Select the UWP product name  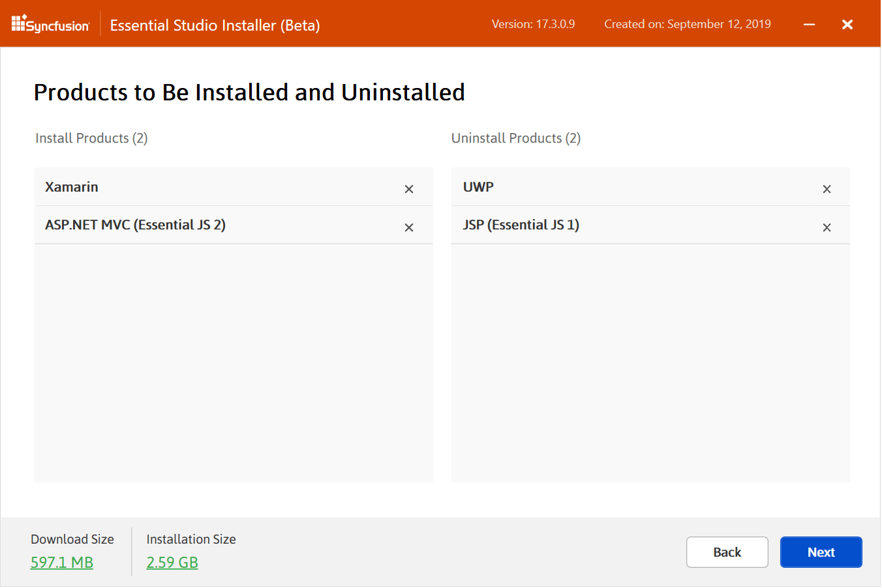[x=478, y=187]
